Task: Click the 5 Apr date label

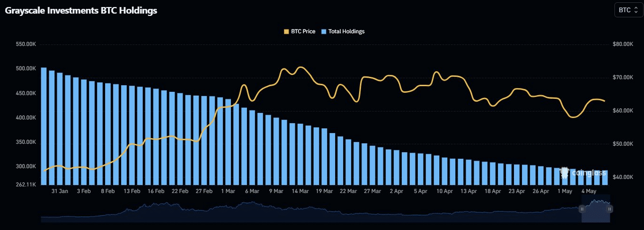Action: [x=420, y=192]
